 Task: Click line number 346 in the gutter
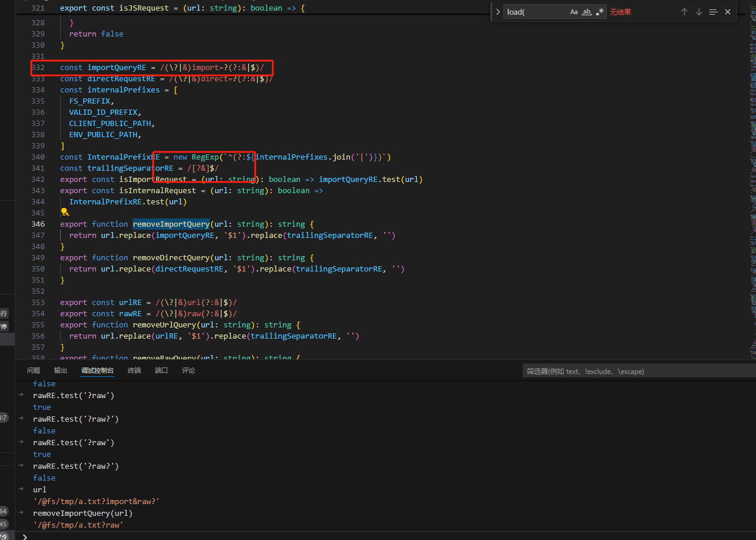(38, 224)
